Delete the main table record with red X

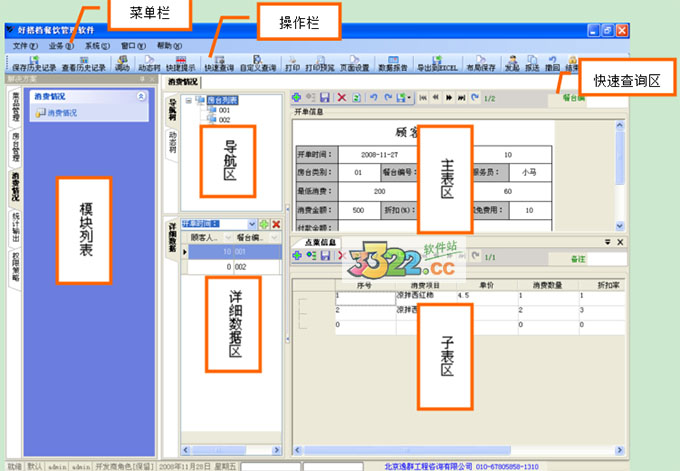pos(342,98)
